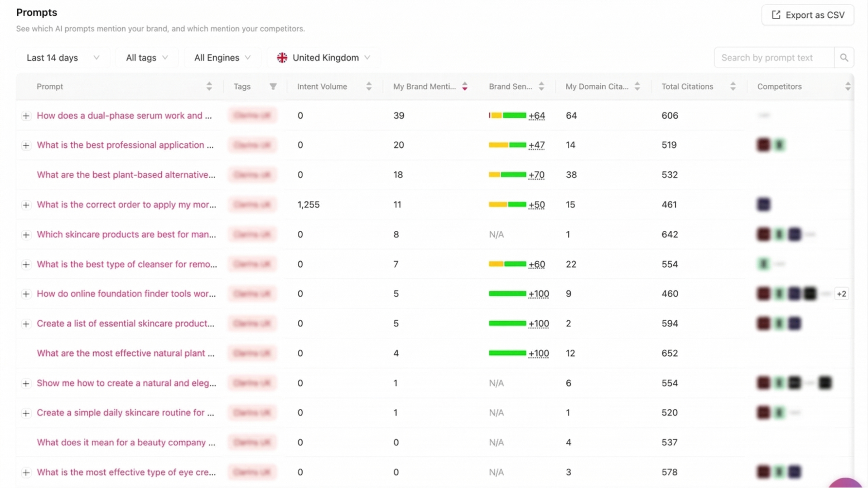Sort by Prompt column arrows
The width and height of the screenshot is (868, 488).
tap(209, 86)
